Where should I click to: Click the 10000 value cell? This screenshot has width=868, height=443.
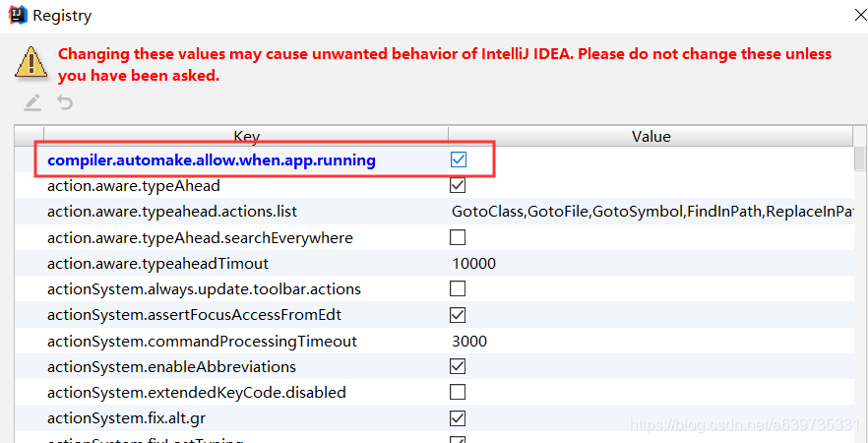point(652,264)
